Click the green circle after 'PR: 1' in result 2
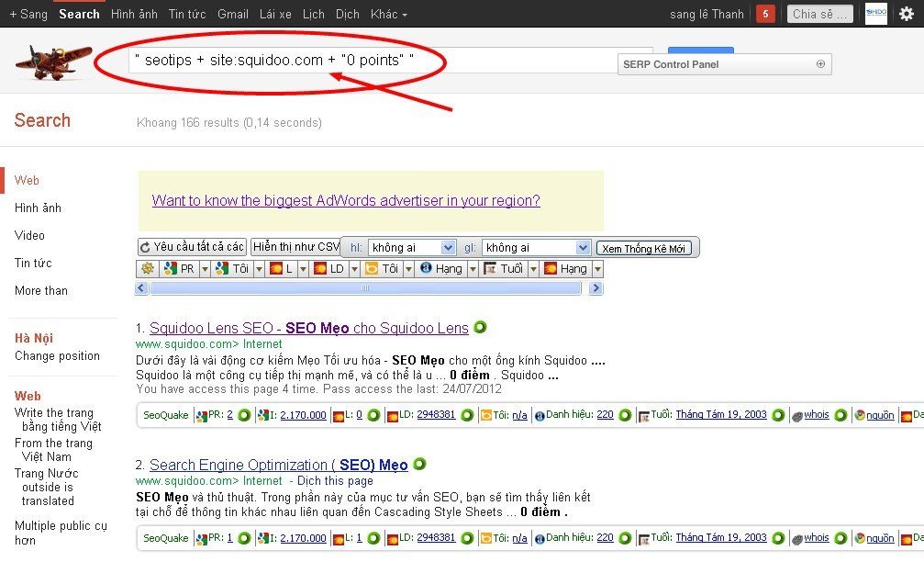This screenshot has height=573, width=924. 243,537
